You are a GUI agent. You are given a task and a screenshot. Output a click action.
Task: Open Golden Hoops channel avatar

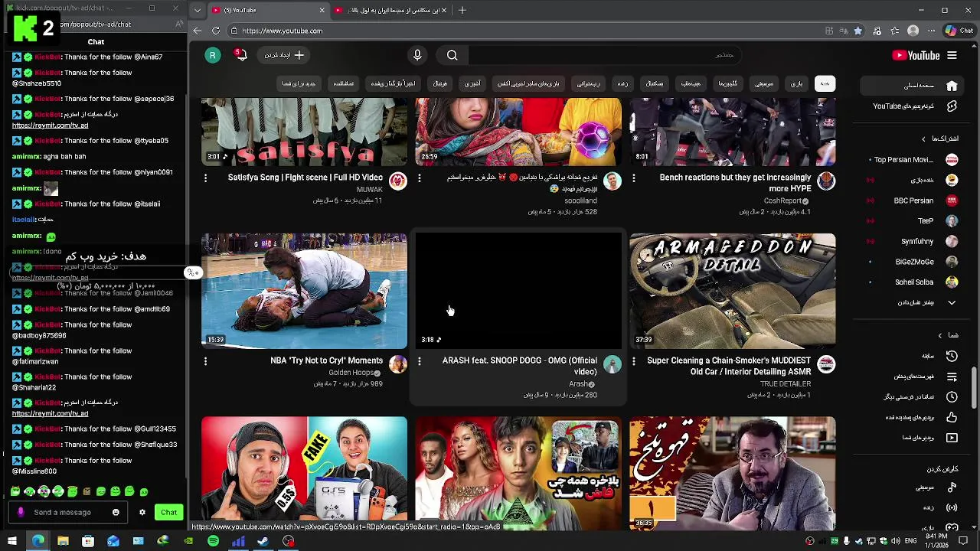pos(398,364)
